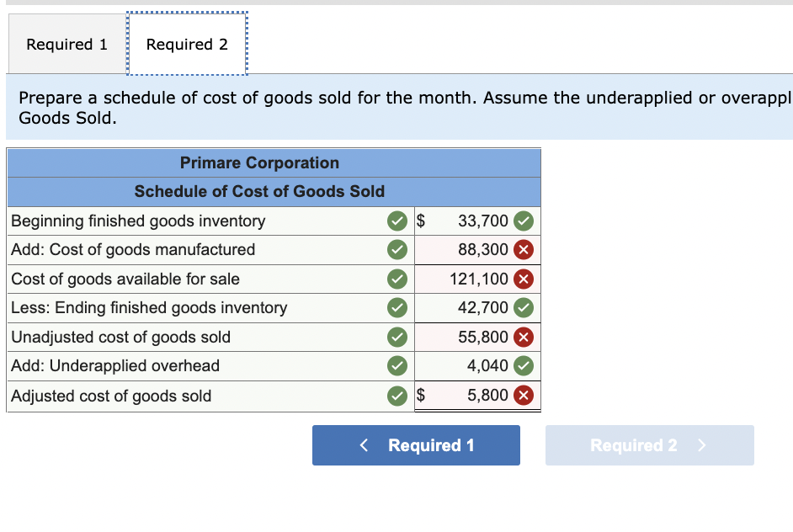This screenshot has height=532, width=793.
Task: Select the Required 2 tab
Action: [187, 44]
